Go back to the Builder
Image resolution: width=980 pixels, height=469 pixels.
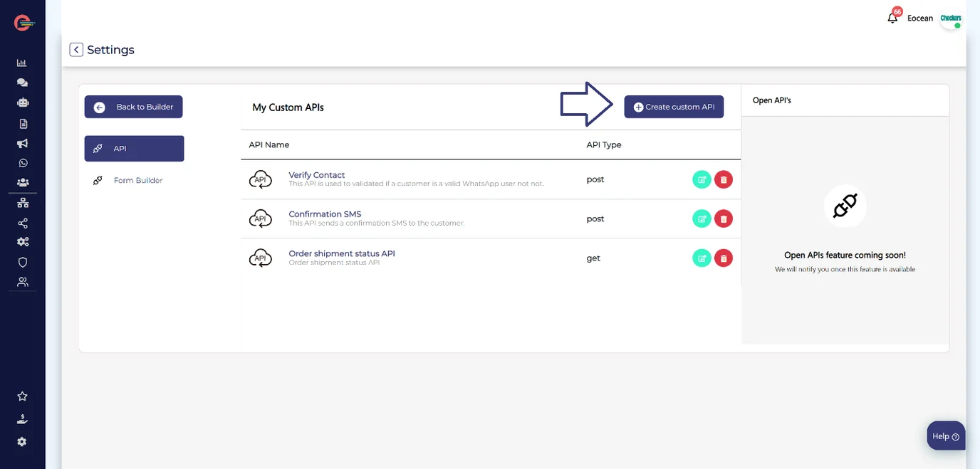pyautogui.click(x=134, y=107)
